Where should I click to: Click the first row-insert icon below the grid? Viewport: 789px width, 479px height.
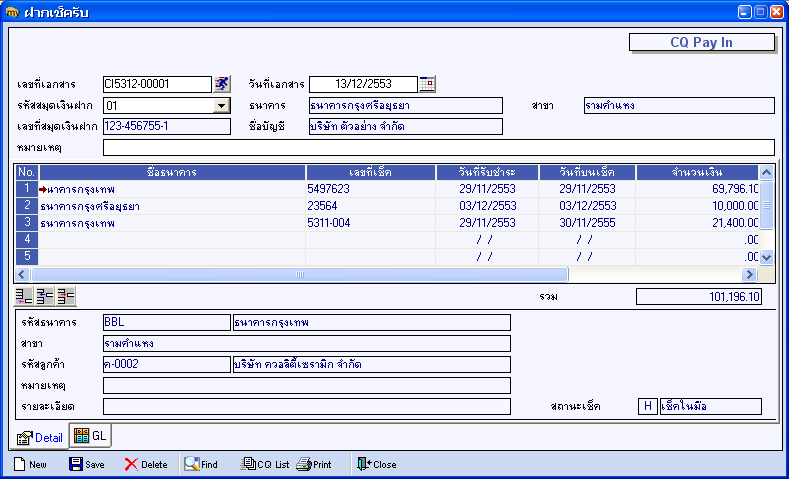24,296
